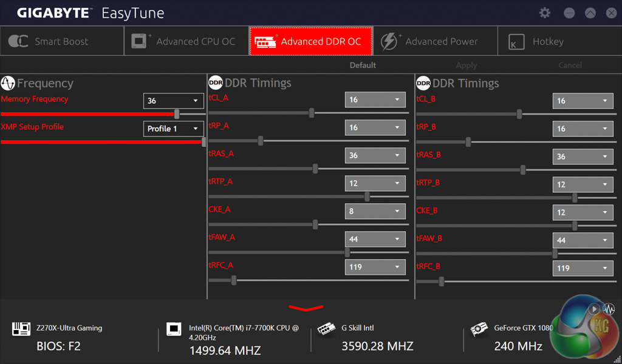622x364 pixels.
Task: Click the hardware monitor waveform icon
Action: [x=609, y=309]
